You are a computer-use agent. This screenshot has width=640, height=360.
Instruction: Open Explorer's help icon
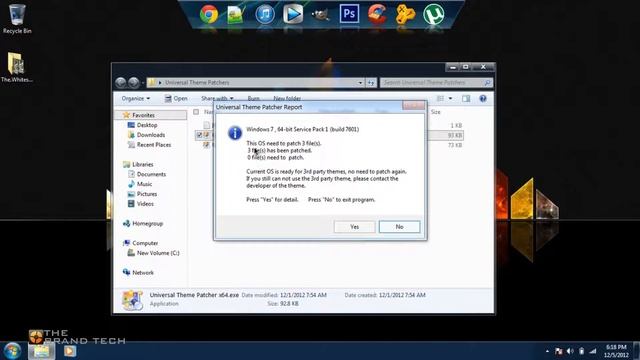(483, 98)
